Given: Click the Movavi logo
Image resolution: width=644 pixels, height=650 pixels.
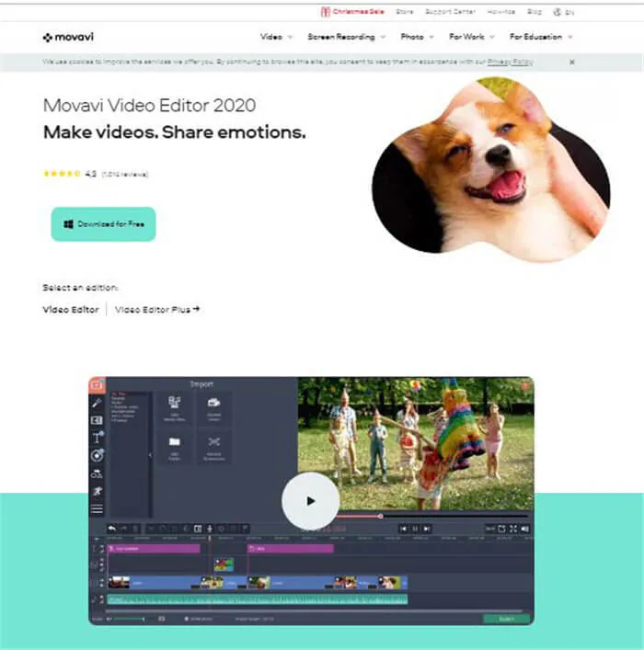Looking at the screenshot, I should pos(68,38).
